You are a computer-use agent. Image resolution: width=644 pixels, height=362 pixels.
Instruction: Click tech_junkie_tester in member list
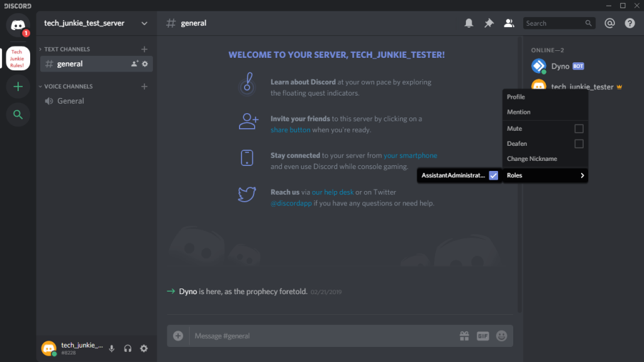coord(582,87)
